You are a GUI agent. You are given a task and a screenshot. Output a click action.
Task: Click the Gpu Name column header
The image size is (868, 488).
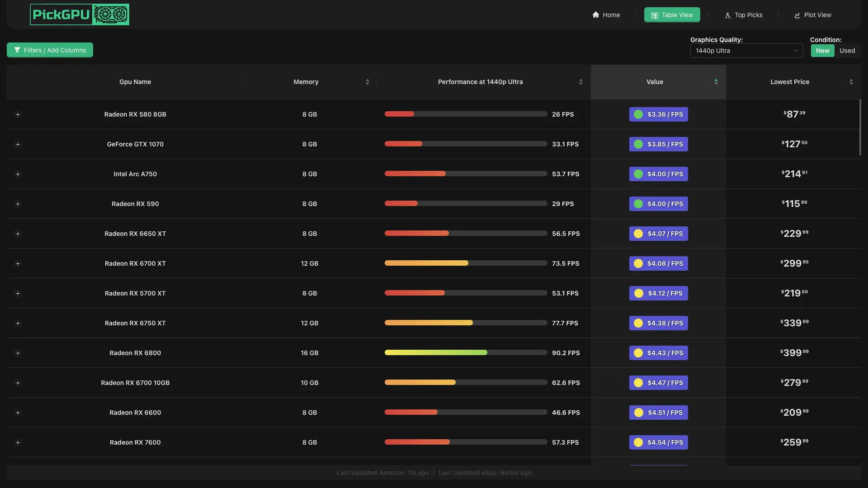(x=135, y=82)
